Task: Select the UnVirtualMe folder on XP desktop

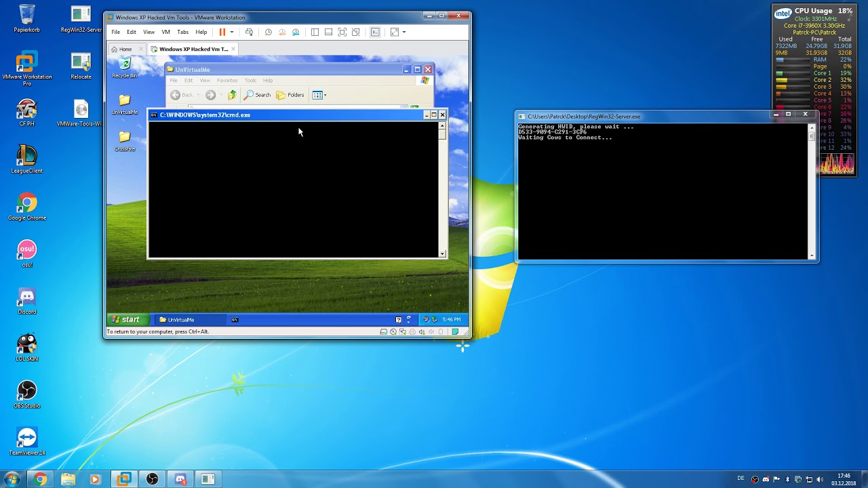Action: click(x=124, y=104)
